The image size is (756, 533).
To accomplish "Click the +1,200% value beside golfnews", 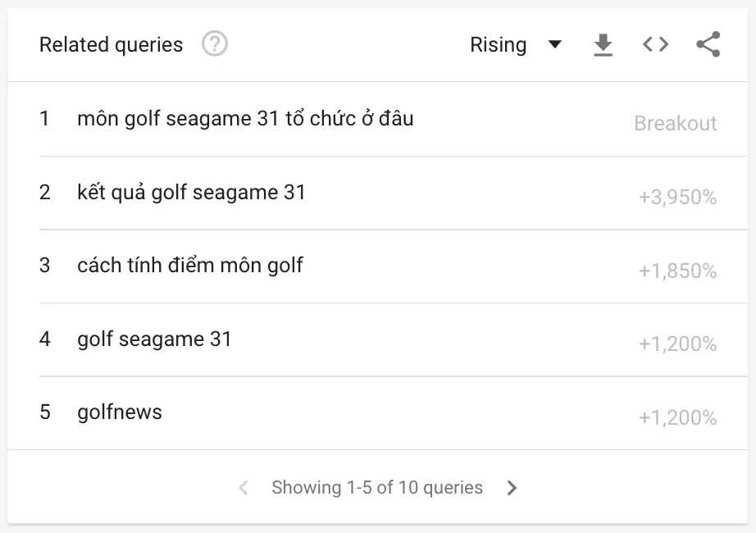I will click(677, 417).
